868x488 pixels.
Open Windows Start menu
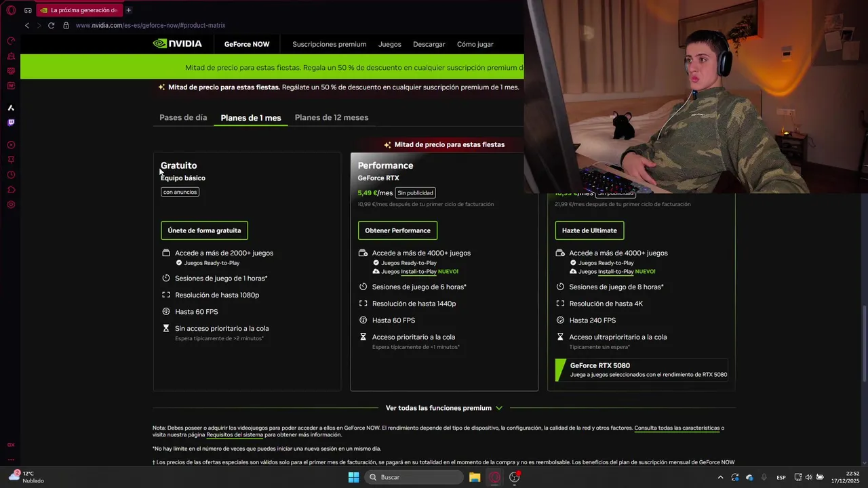pos(353,477)
